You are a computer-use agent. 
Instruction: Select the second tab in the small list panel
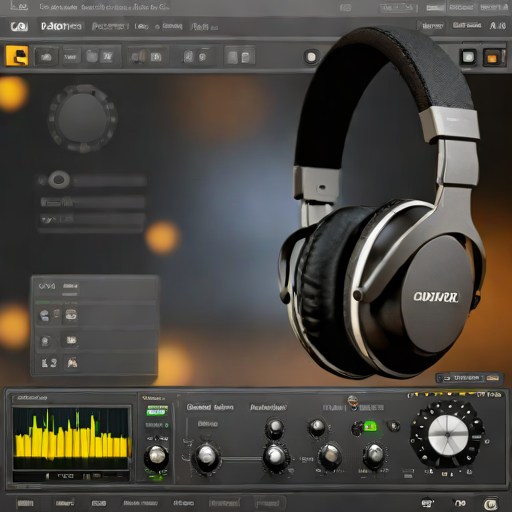point(70,286)
